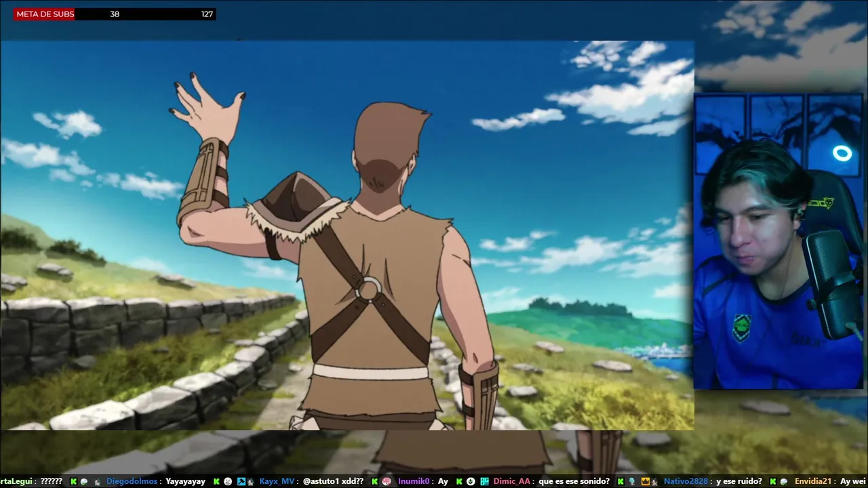This screenshot has width=868, height=488.
Task: Click the Kick badge before Envidia21
Action: pyautogui.click(x=772, y=481)
